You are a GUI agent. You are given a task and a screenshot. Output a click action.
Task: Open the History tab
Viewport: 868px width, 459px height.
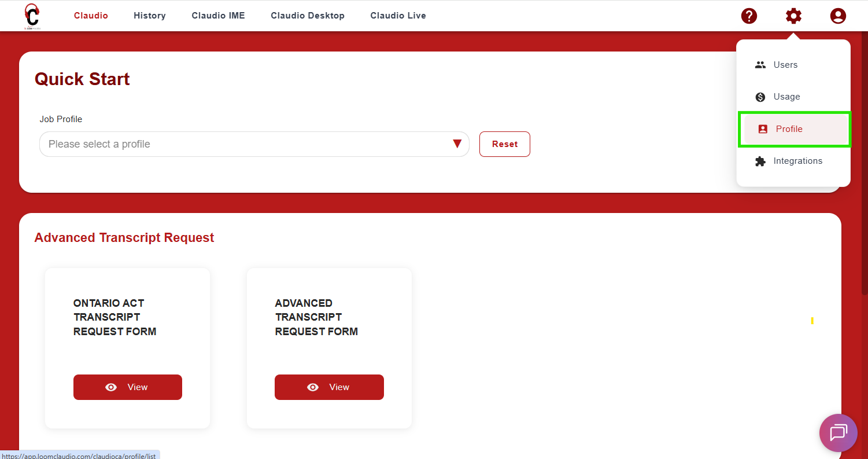(x=149, y=16)
